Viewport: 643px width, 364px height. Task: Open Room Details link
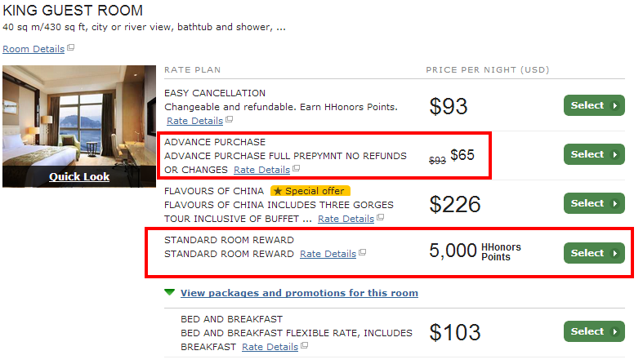[x=33, y=49]
